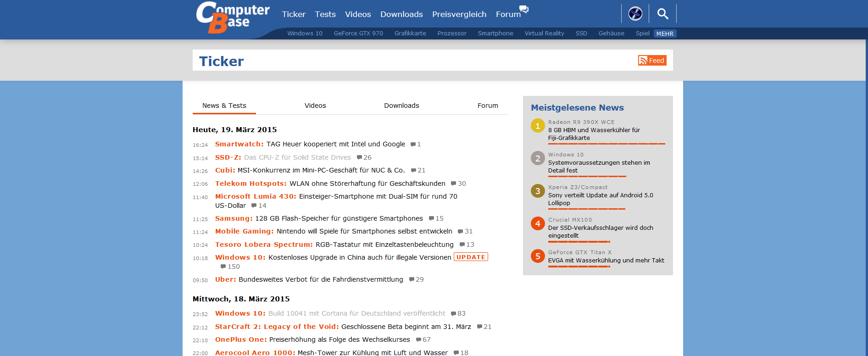Open comments for Aerocool Aero 1000 article
This screenshot has width=868, height=356.
[461, 352]
